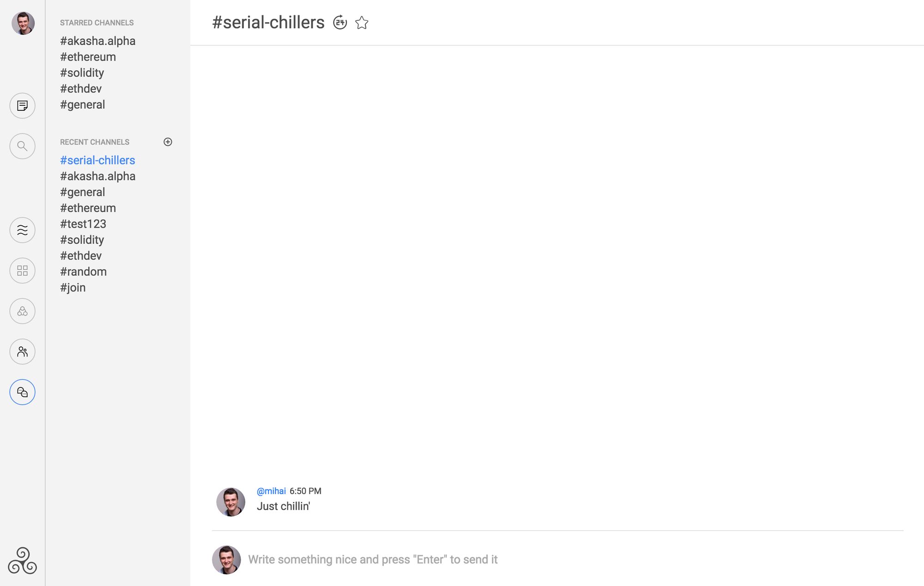Select the #test123 channel from recent channels
The width and height of the screenshot is (924, 586).
point(83,224)
